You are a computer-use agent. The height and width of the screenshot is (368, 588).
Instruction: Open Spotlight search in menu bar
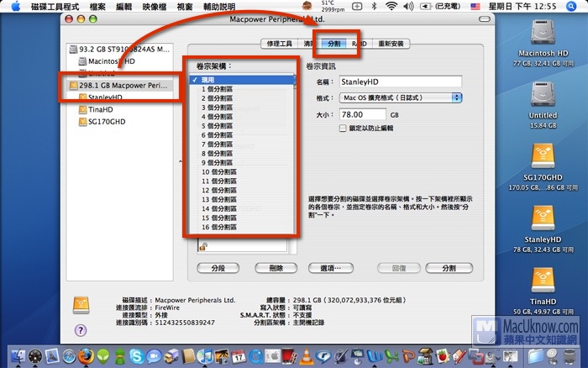(571, 6)
